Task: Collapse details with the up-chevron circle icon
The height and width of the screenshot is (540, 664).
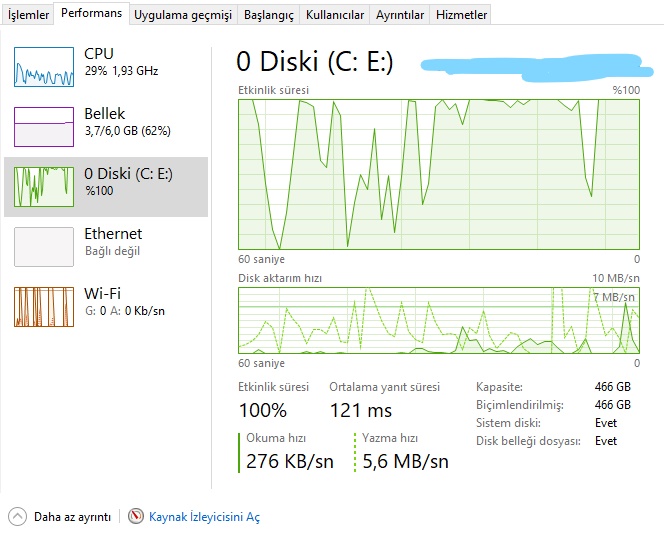Action: (x=18, y=517)
